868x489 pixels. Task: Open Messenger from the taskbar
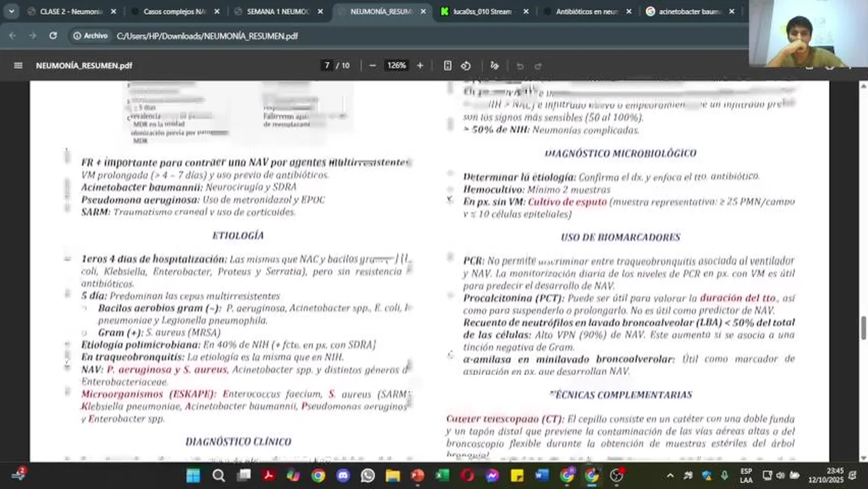click(492, 475)
